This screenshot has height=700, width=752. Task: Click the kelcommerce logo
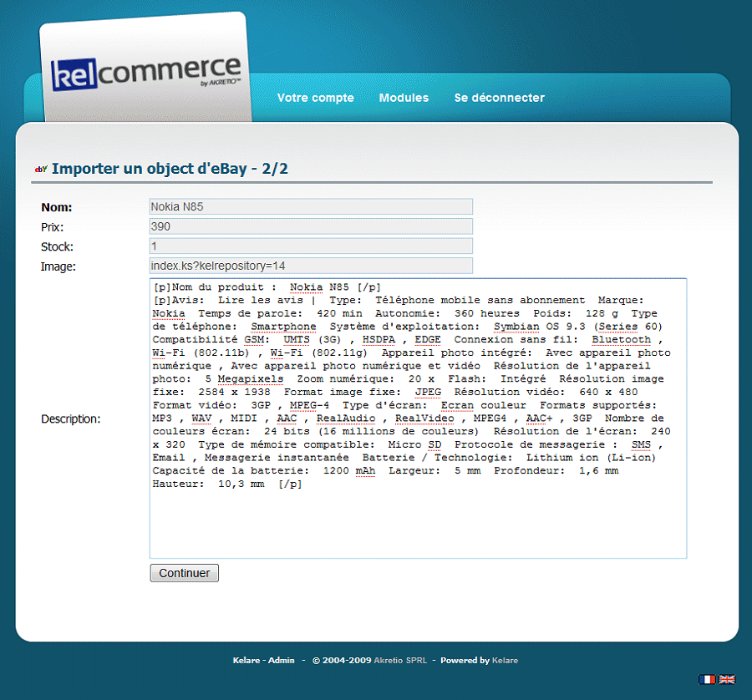(x=145, y=74)
